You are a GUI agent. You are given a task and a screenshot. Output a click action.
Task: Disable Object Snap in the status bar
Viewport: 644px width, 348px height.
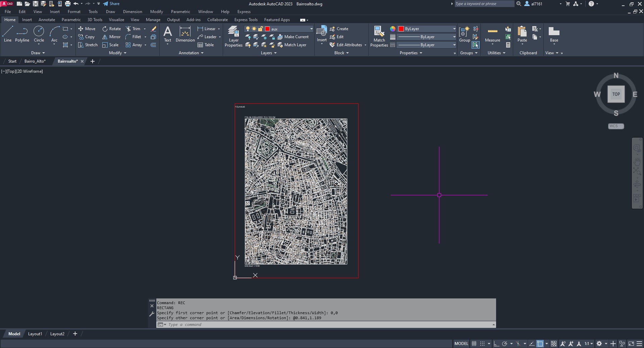(540, 344)
